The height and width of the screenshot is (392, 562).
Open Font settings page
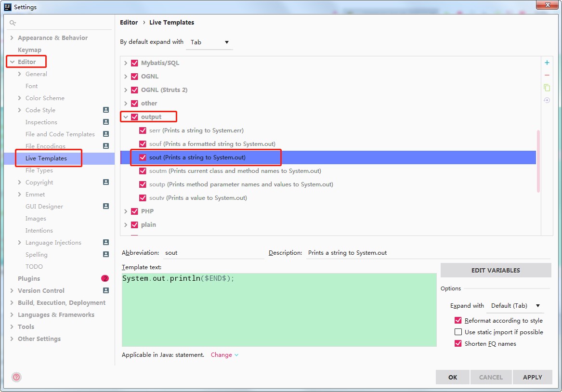point(31,86)
